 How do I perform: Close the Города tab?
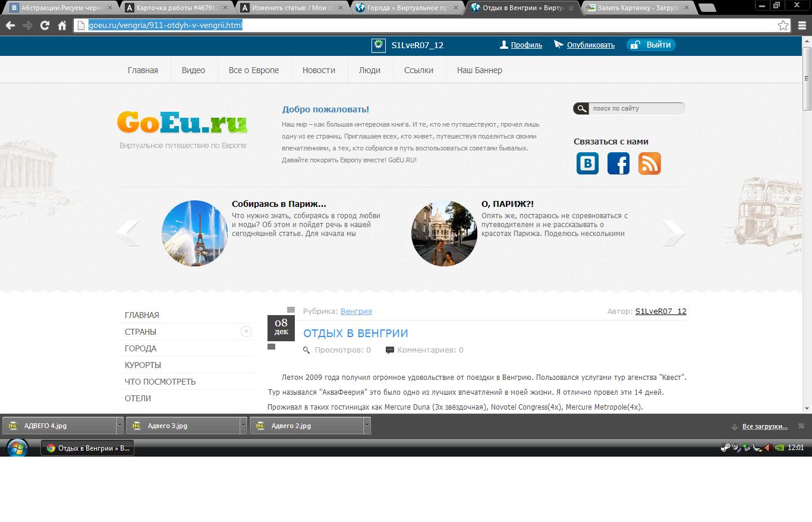457,8
